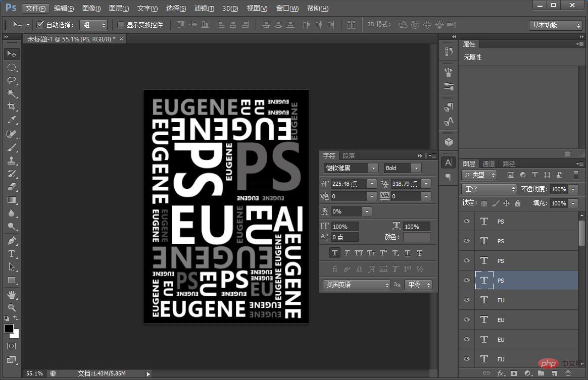Hide the second PS text layer
Image resolution: width=588 pixels, height=380 pixels.
466,241
